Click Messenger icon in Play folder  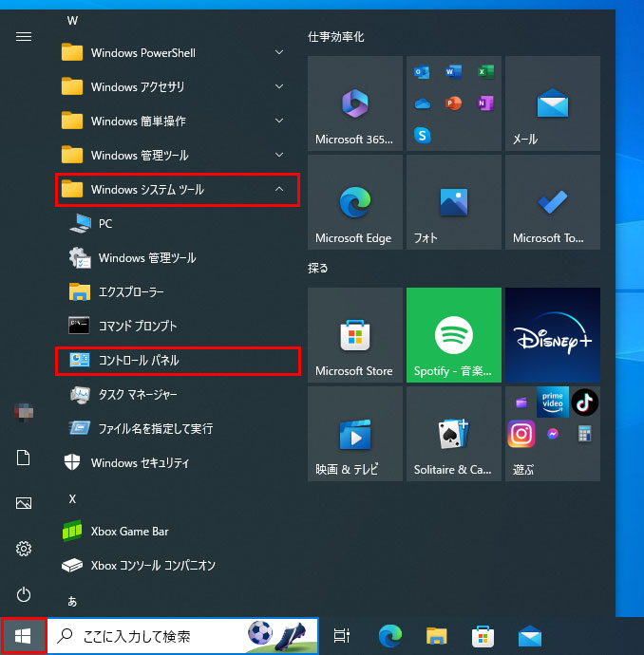[x=553, y=434]
